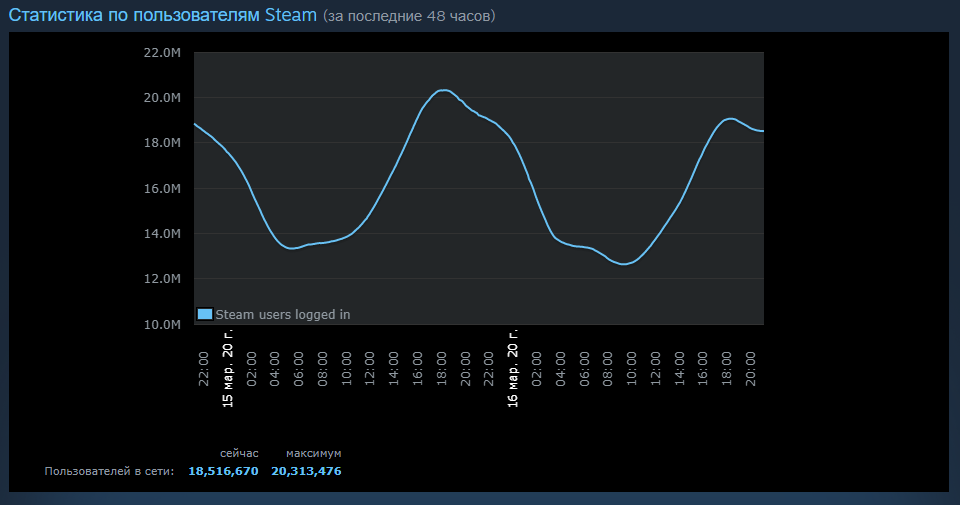
Task: Click the 20.0M y-axis label
Action: click(162, 98)
